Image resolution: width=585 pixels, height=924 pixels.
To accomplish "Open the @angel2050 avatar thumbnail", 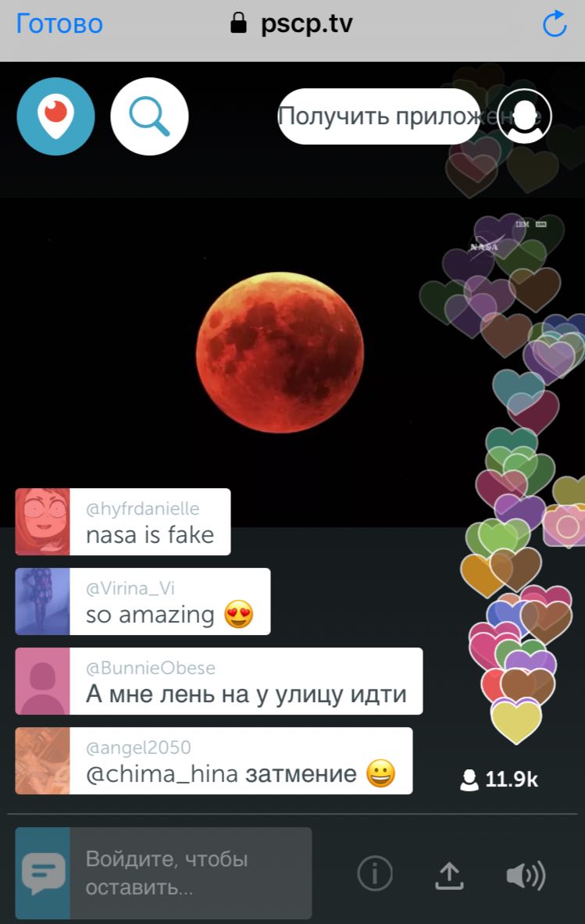I will coord(42,760).
